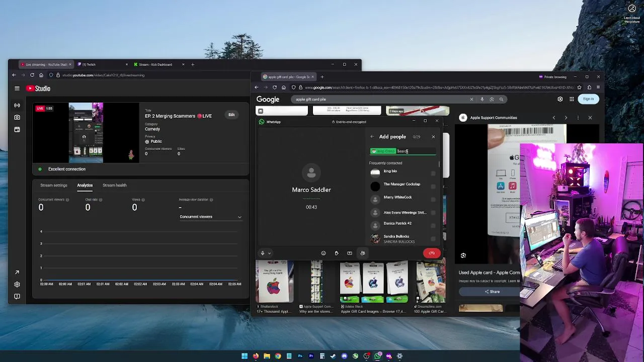Viewport: 644px width, 362px height.
Task: Open a new tab in the Studio browser
Action: click(x=192, y=64)
